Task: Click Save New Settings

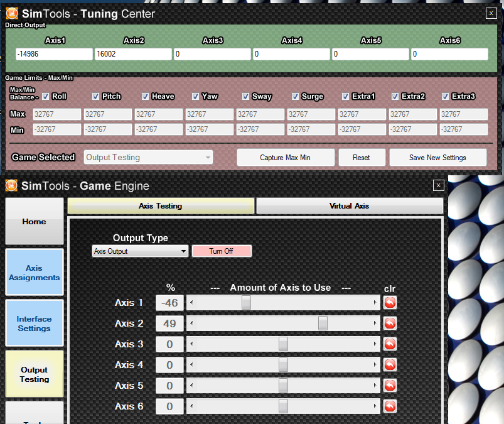Action: click(438, 158)
